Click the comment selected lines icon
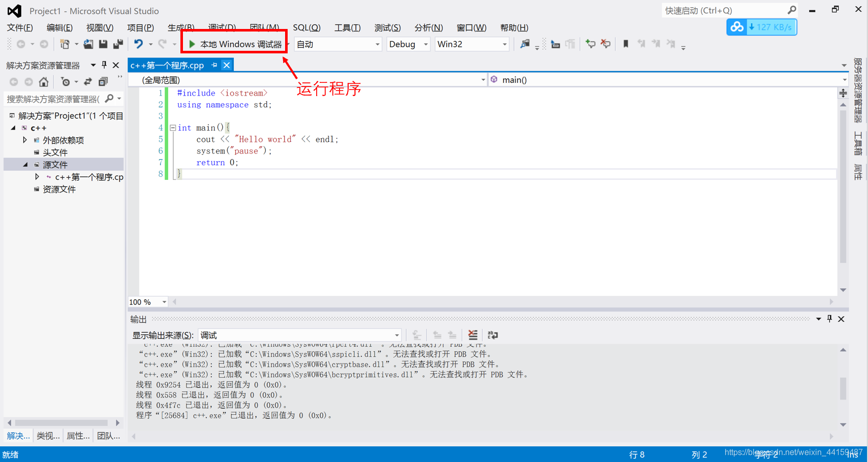The image size is (868, 462). tap(591, 44)
